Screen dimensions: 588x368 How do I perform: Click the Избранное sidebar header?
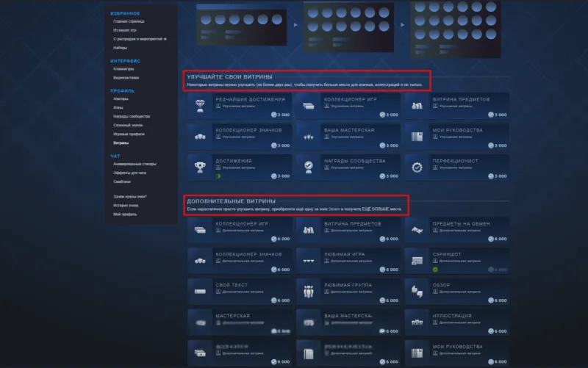click(125, 13)
